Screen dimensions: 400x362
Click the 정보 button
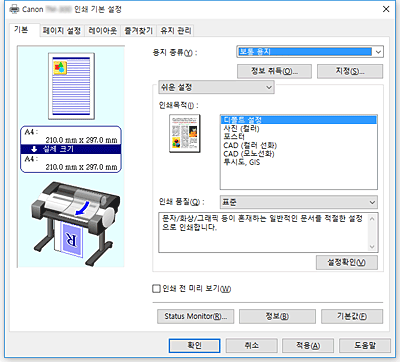(277, 316)
